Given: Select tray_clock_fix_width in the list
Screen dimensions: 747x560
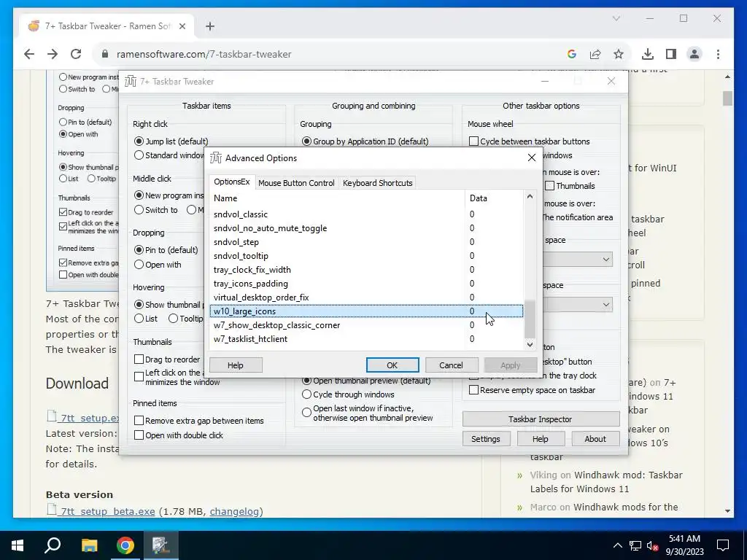Looking at the screenshot, I should pos(366,270).
